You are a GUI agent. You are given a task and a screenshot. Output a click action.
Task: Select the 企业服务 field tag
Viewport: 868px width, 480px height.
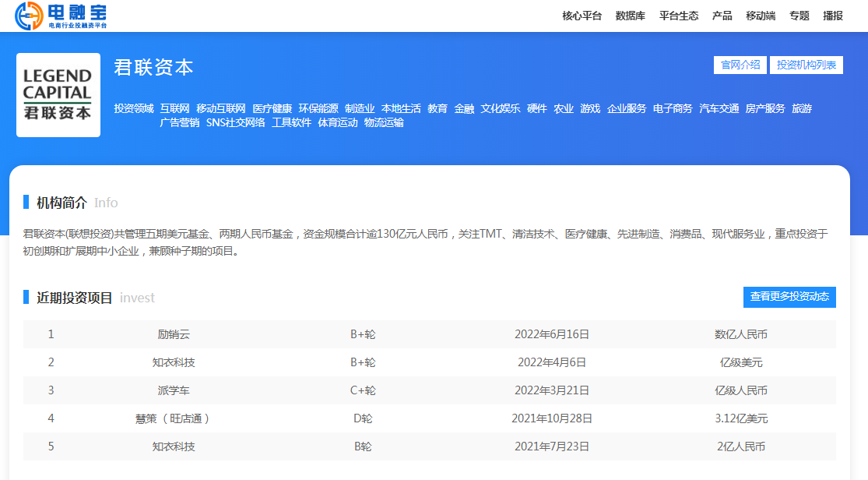(627, 108)
